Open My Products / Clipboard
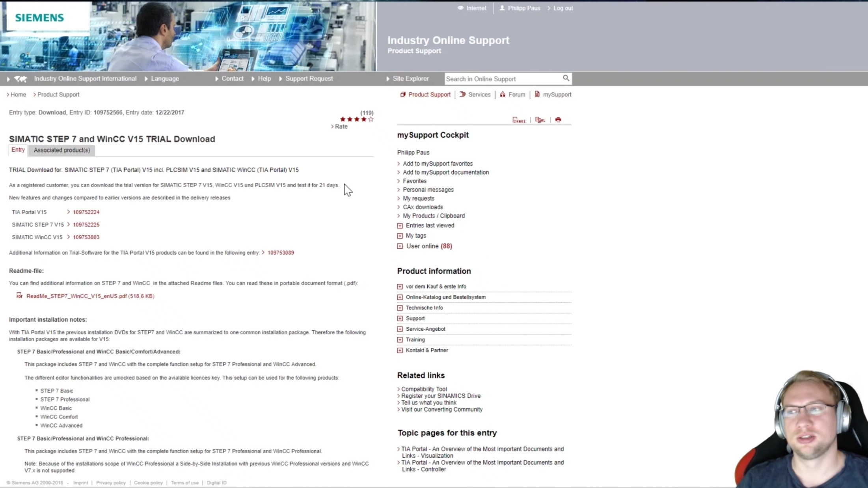The image size is (868, 488). pyautogui.click(x=434, y=216)
